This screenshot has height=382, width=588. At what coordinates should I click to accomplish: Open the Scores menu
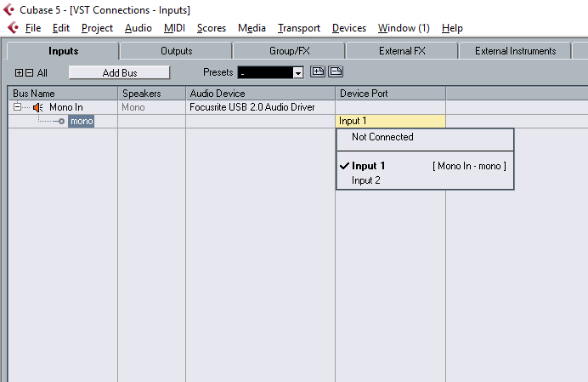coord(212,28)
